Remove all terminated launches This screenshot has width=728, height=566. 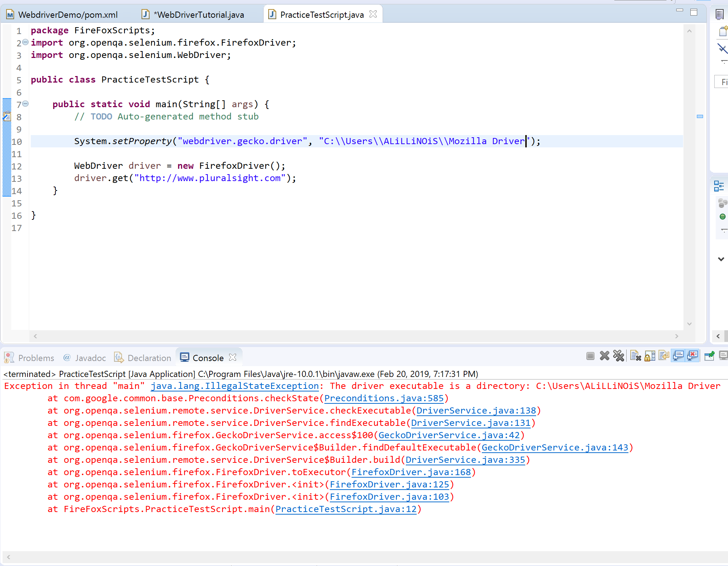pos(618,356)
